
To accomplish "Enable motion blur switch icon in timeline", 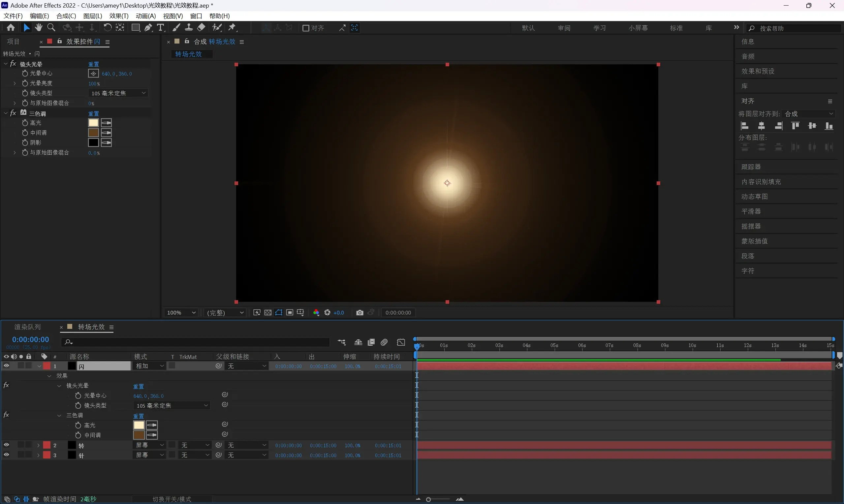I will [x=384, y=342].
